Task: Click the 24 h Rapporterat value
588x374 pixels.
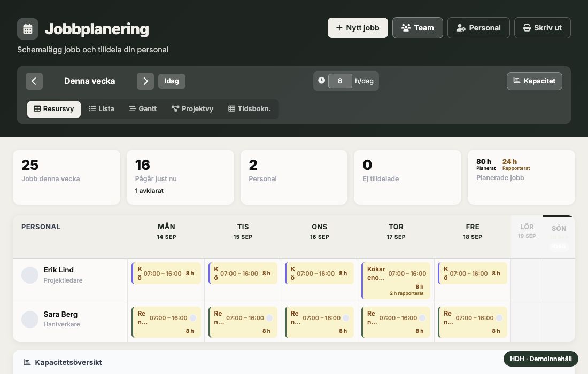Action: tap(516, 164)
